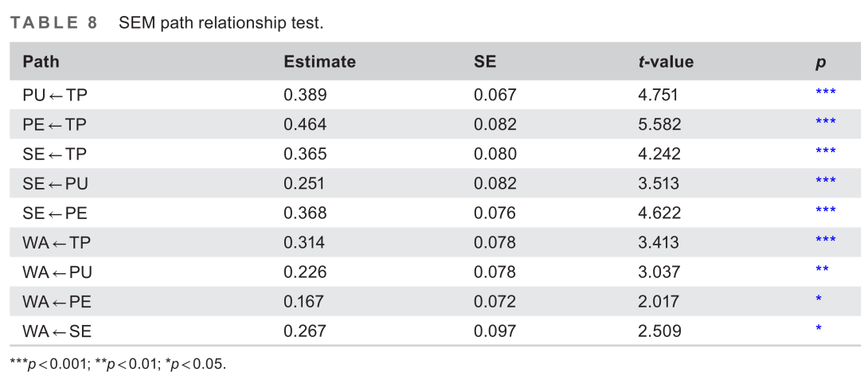The width and height of the screenshot is (868, 376).
Task: Click the TABLE 8 caption label
Action: [x=53, y=22]
